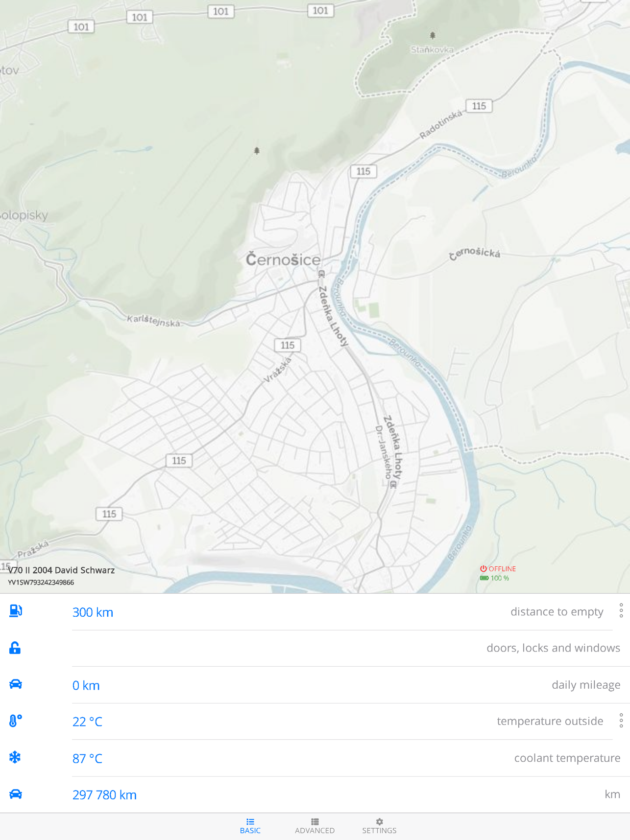Image resolution: width=630 pixels, height=840 pixels.
Task: Switch to the BASIC tab
Action: click(250, 826)
